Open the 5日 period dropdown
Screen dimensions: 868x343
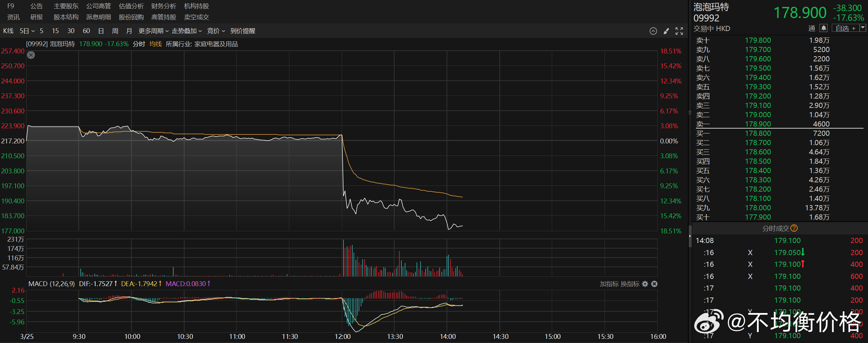[x=27, y=31]
